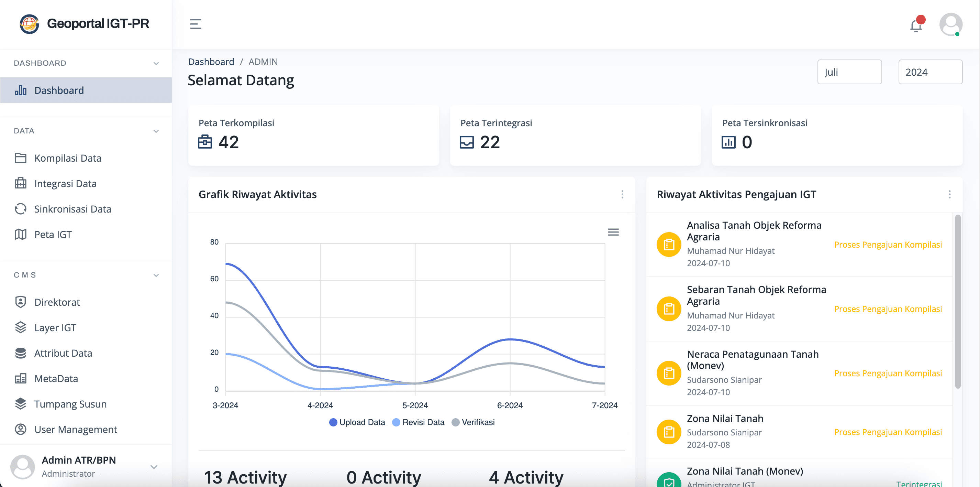Open Riwayat Aktivitas Pengajuan IGT options dots
980x487 pixels.
pyautogui.click(x=949, y=195)
